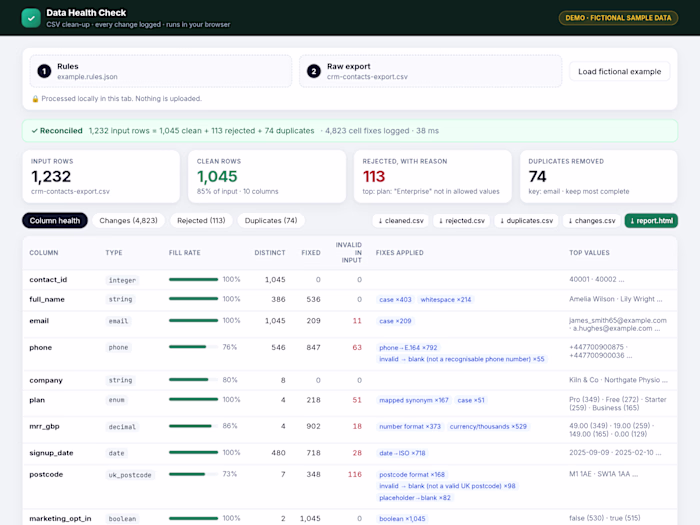Click the FIXES APPLIED column header

tap(400, 253)
